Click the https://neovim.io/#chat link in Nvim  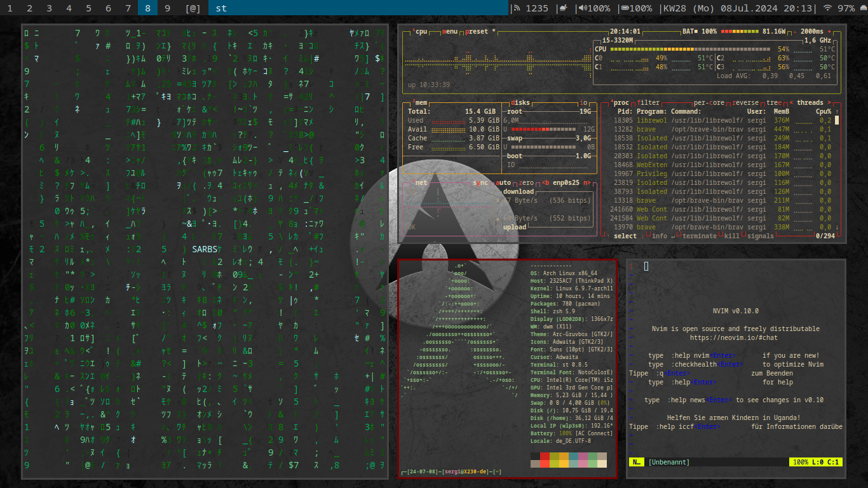click(x=733, y=337)
